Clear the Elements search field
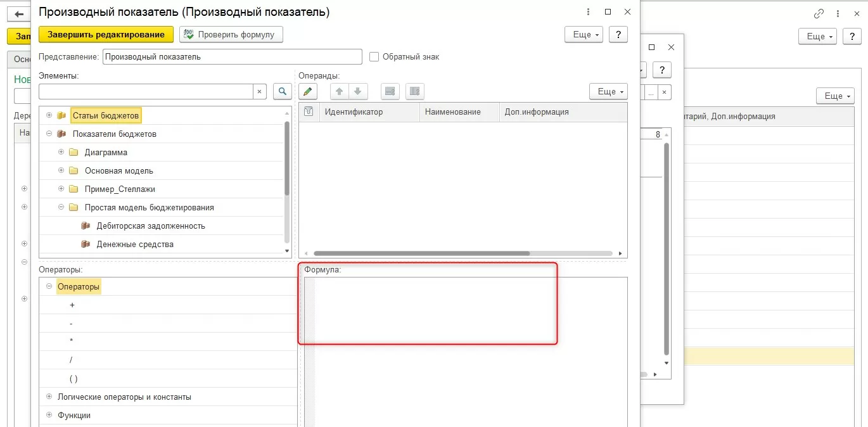The image size is (868, 427). (x=259, y=92)
